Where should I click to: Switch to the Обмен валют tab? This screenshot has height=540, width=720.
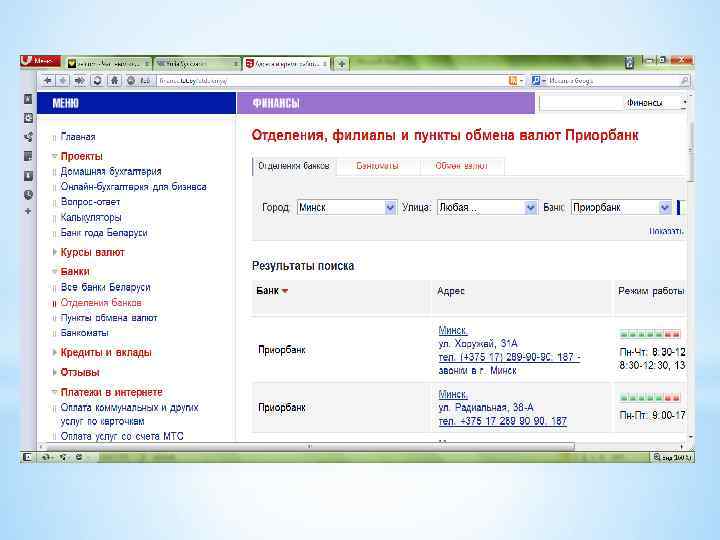[461, 166]
